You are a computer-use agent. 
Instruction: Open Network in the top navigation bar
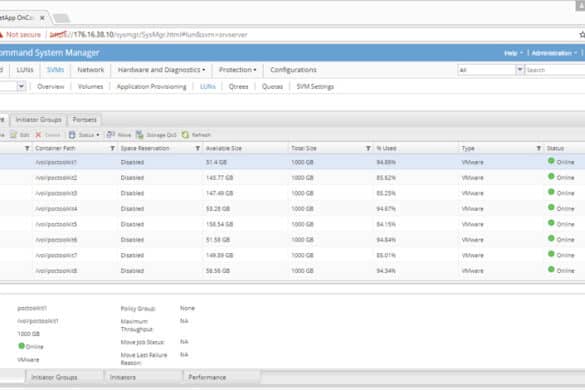(91, 70)
